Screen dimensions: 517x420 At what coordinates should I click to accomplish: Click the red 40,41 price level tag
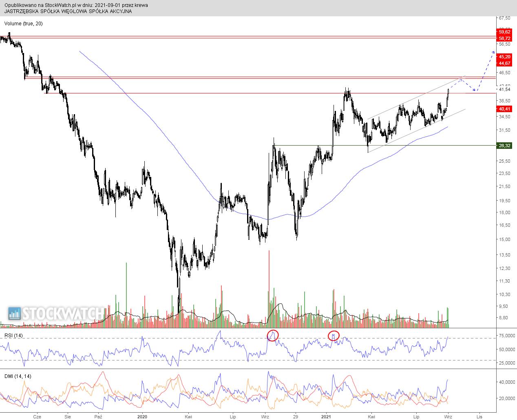coord(504,109)
